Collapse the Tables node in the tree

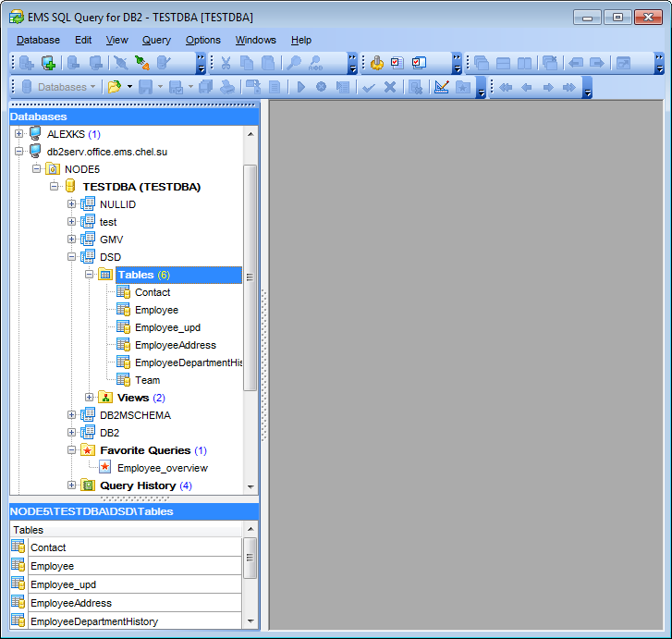90,275
